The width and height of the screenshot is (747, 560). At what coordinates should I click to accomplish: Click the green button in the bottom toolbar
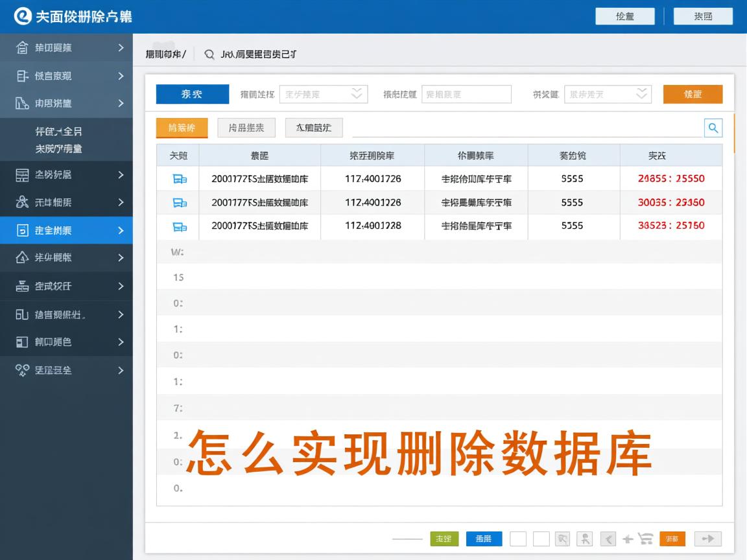[444, 539]
